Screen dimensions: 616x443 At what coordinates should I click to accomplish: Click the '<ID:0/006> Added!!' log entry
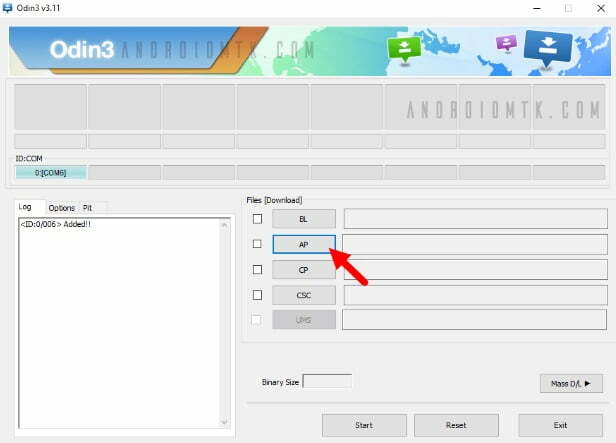[55, 224]
